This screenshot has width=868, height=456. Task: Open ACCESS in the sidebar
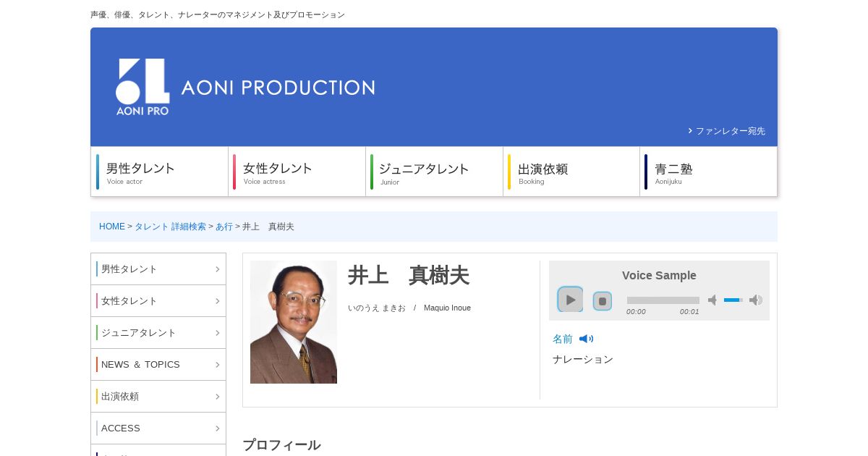pos(158,428)
